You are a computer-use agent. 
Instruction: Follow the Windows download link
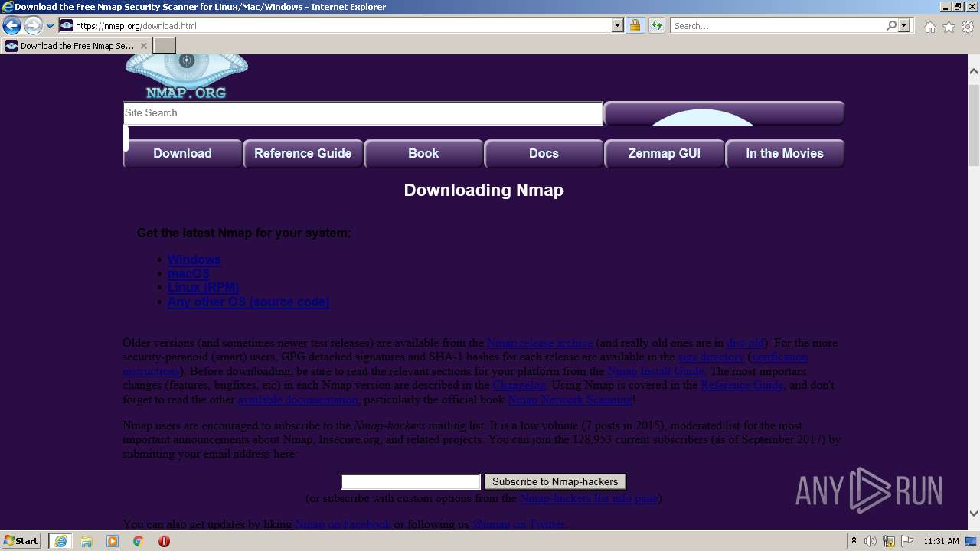194,260
